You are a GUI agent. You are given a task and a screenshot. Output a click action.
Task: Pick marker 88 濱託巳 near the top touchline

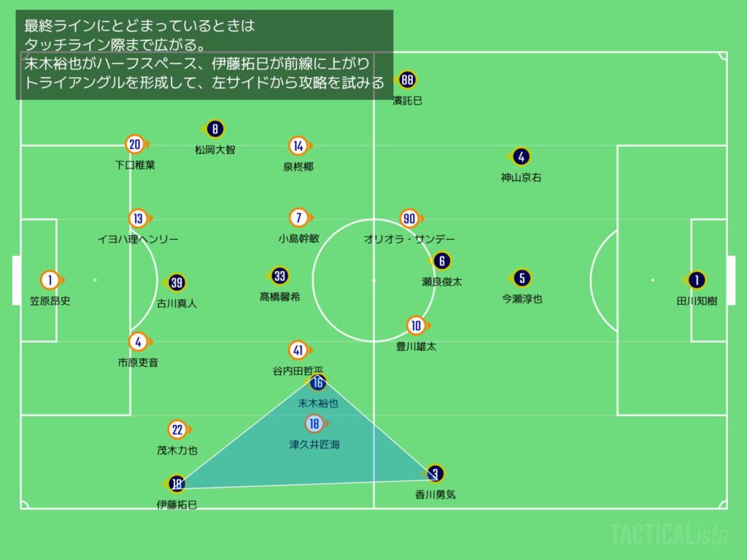point(407,80)
